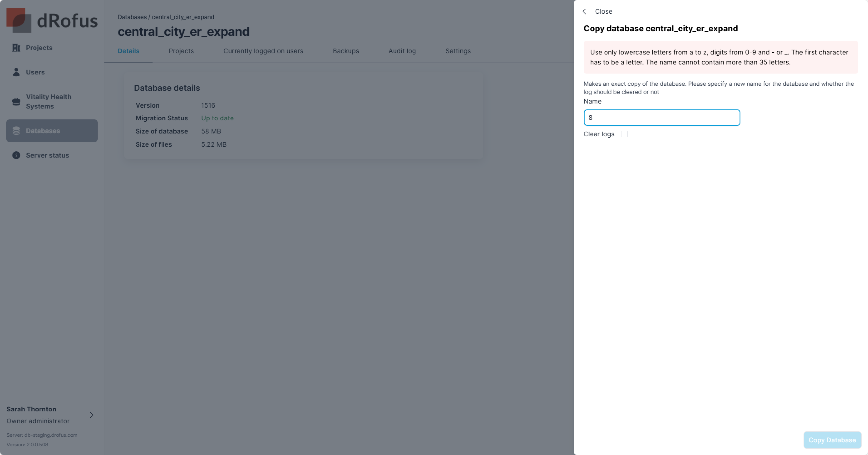
Task: Go to Projects in sidebar
Action: pyautogui.click(x=52, y=47)
